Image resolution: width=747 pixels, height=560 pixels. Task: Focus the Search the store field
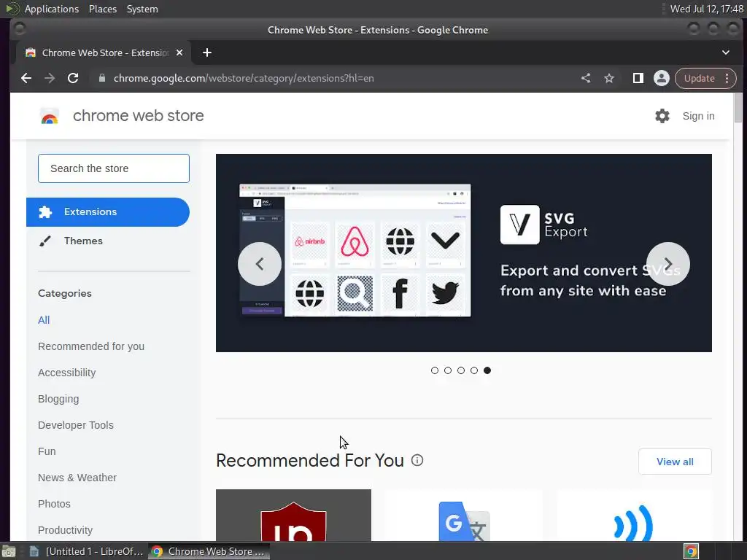pyautogui.click(x=113, y=168)
